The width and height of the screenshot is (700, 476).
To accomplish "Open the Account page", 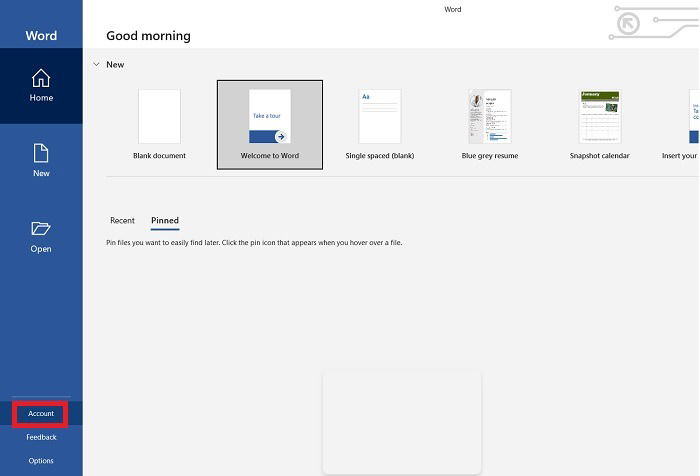I will pyautogui.click(x=41, y=413).
